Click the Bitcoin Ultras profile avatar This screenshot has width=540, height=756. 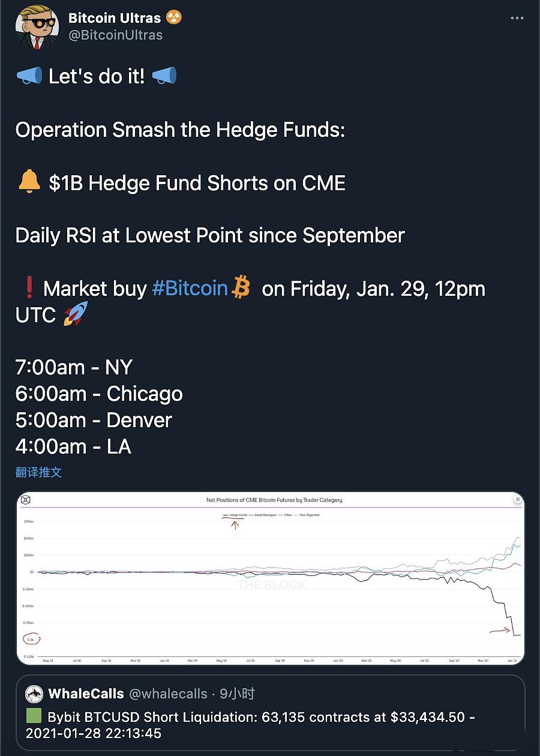[x=37, y=28]
